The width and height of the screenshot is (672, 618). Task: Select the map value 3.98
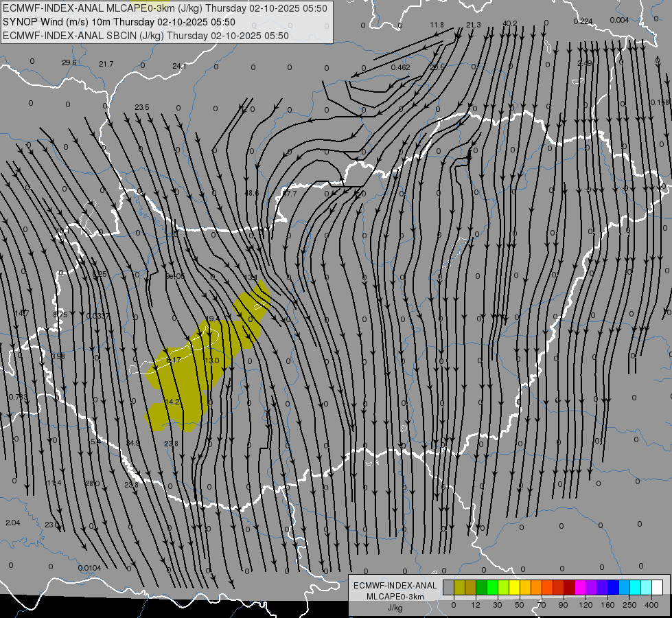(58, 356)
